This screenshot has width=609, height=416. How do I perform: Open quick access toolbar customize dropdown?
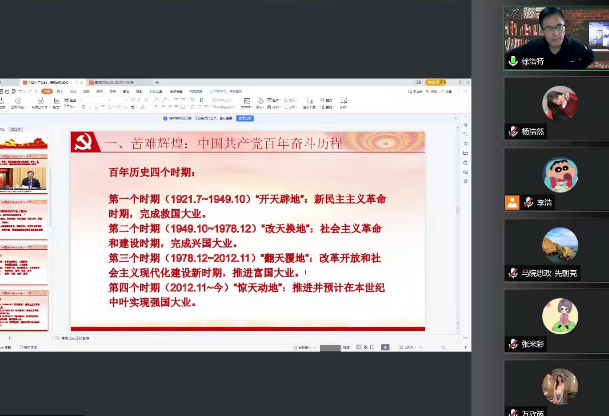click(x=36, y=91)
